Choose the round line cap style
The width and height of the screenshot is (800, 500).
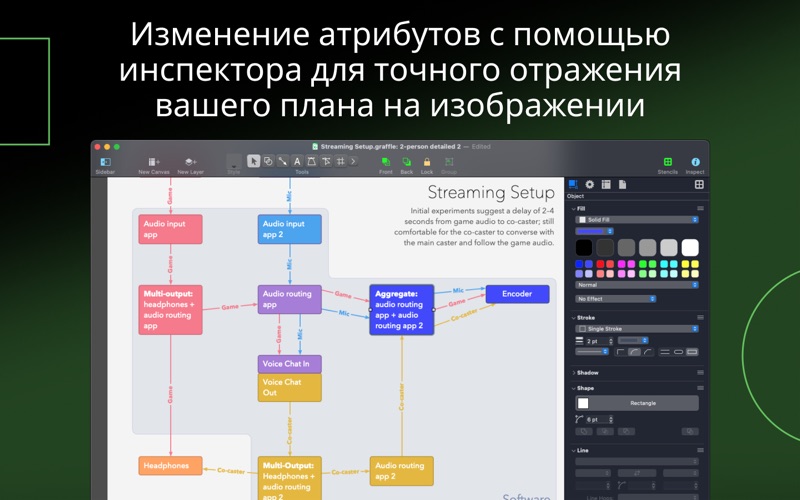(679, 352)
